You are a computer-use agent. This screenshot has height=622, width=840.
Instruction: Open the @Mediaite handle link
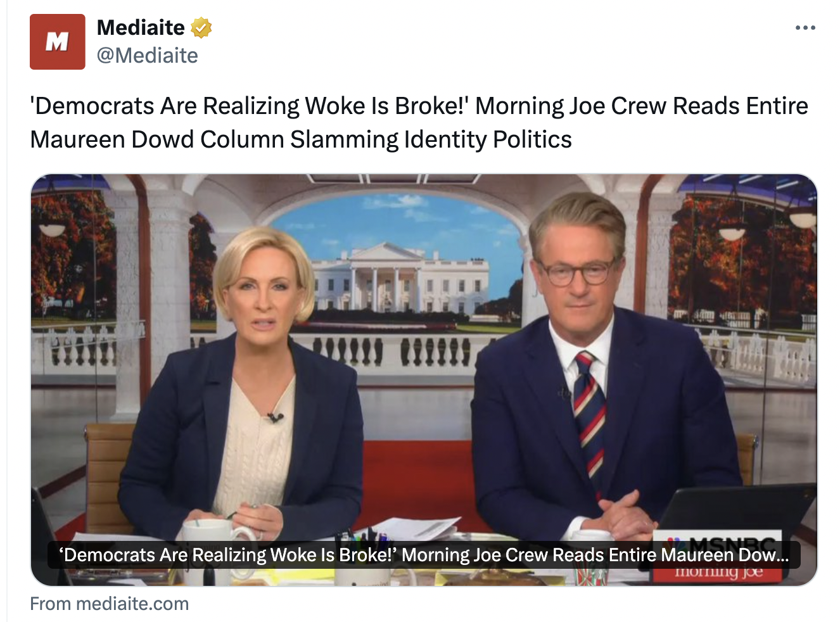147,56
